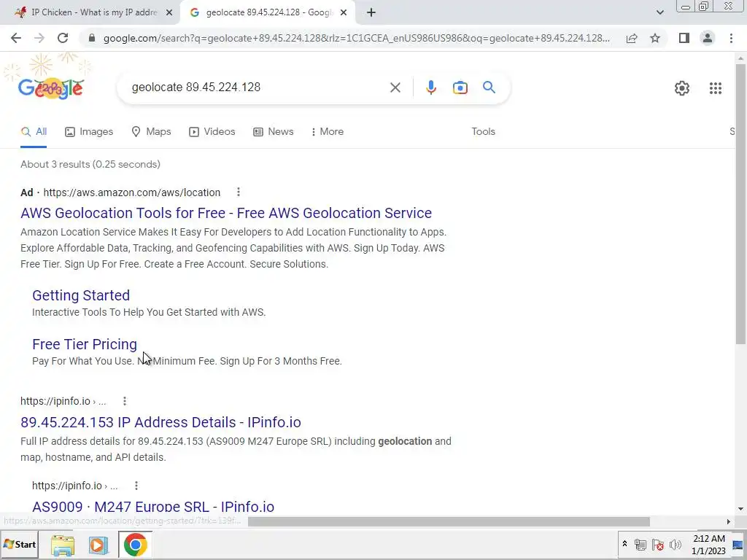Open the clock showing 2:12 AM
This screenshot has width=747, height=560.
click(708, 545)
